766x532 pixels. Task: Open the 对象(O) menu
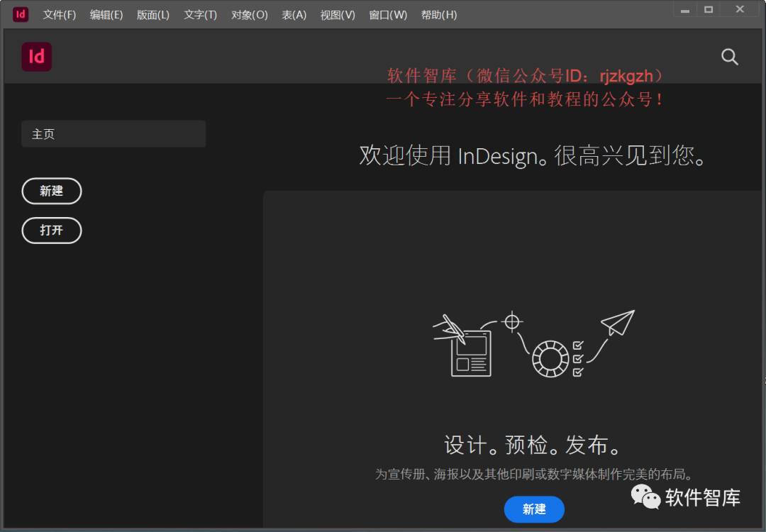pos(250,15)
